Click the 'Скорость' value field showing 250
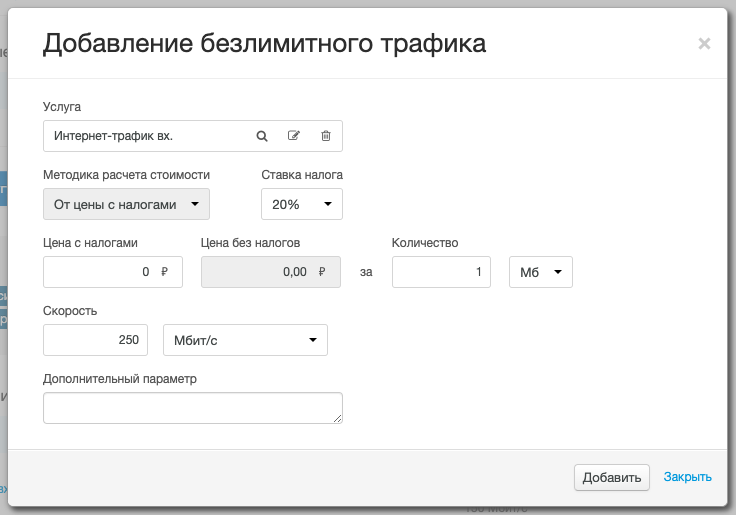Viewport: 736px width, 515px height. 95,340
